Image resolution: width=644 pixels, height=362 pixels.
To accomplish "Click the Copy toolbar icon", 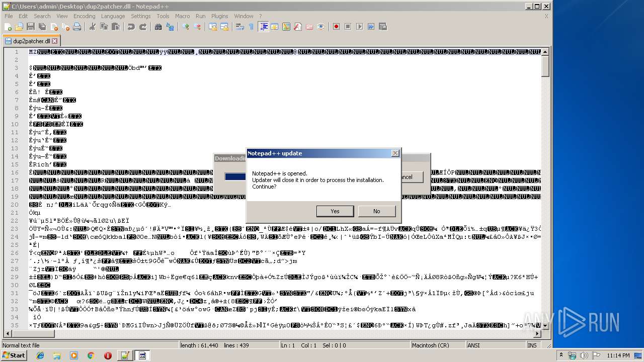I will point(104,27).
